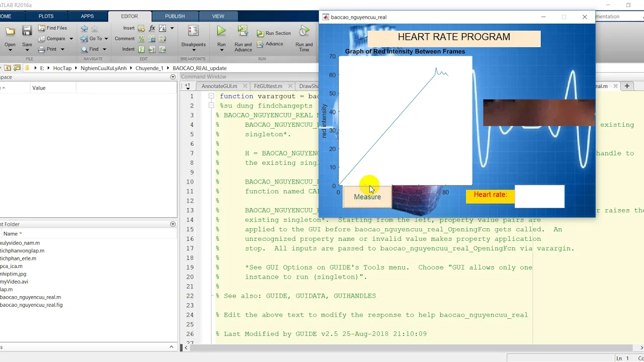Collapse code fold at line 1
The image size is (644, 362).
coord(211,96)
